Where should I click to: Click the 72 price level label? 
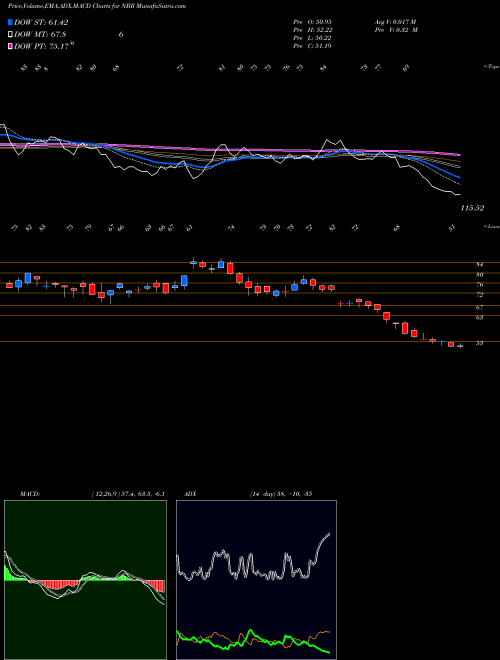[x=479, y=295]
